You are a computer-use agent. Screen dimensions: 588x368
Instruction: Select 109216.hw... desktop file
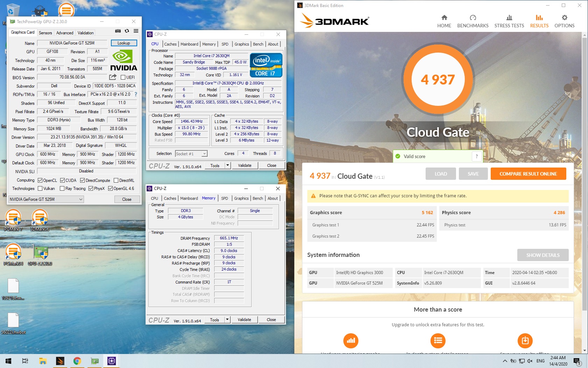click(x=13, y=289)
